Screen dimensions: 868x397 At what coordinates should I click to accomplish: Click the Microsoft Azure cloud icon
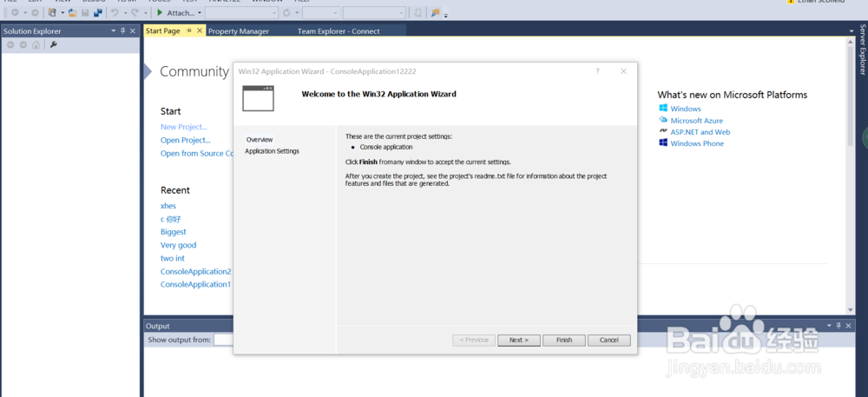(x=663, y=120)
